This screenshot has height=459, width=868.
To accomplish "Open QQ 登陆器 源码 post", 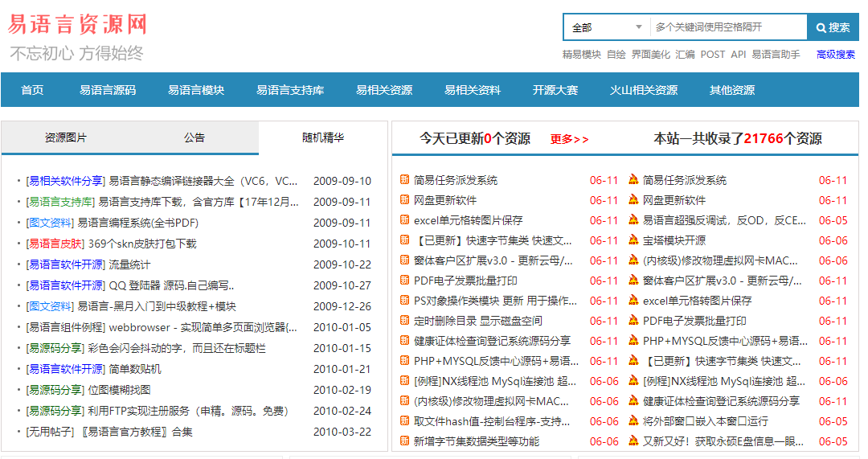I will pyautogui.click(x=172, y=285).
